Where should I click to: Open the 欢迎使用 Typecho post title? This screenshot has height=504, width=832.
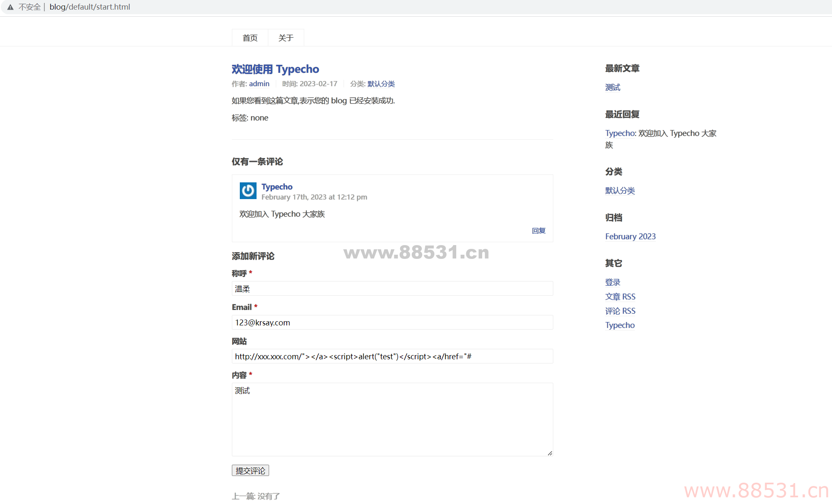(x=275, y=69)
